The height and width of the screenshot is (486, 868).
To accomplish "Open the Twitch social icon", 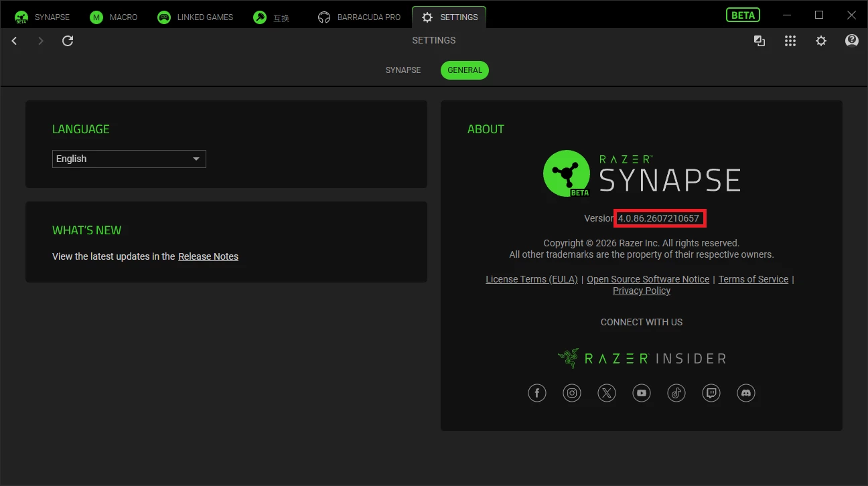I will (711, 393).
